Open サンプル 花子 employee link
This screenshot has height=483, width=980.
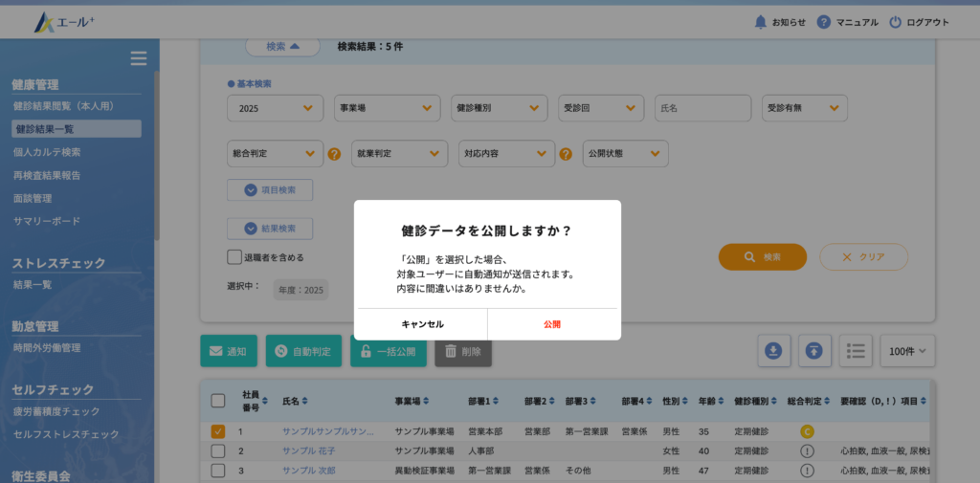point(308,450)
